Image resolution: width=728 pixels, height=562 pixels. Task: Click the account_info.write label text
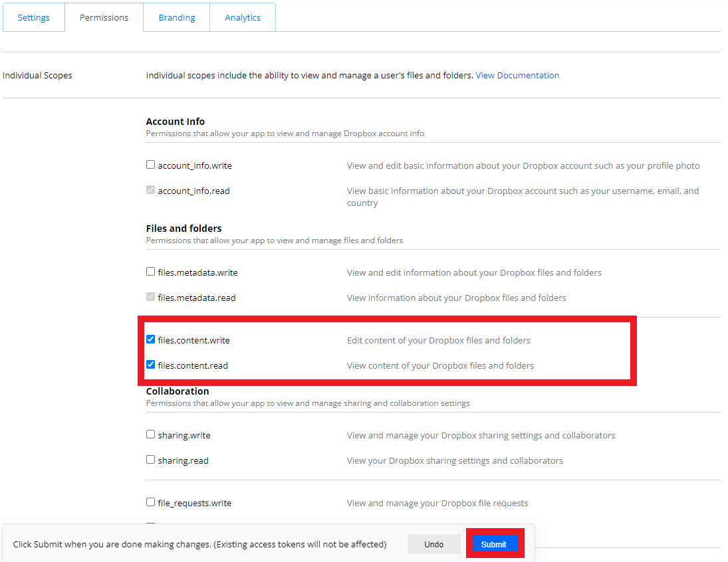coord(195,165)
